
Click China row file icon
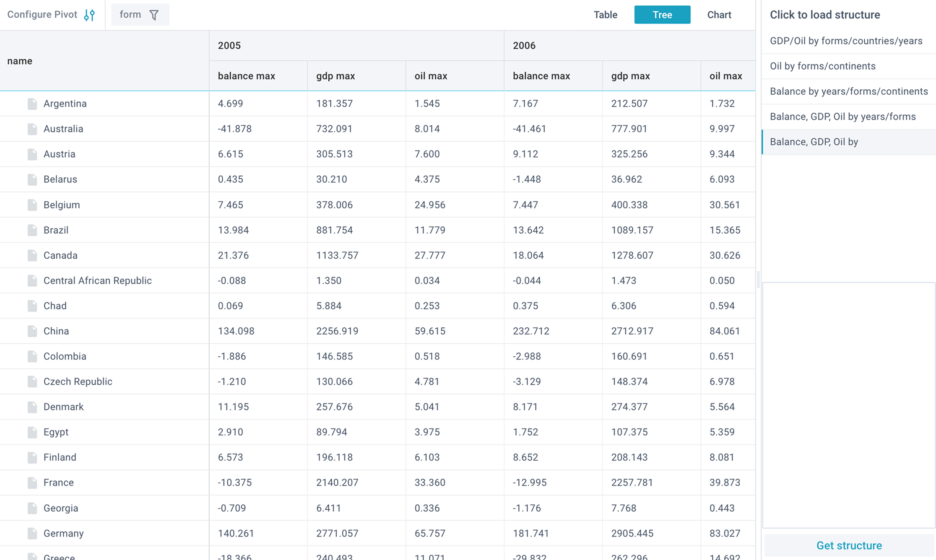[32, 331]
